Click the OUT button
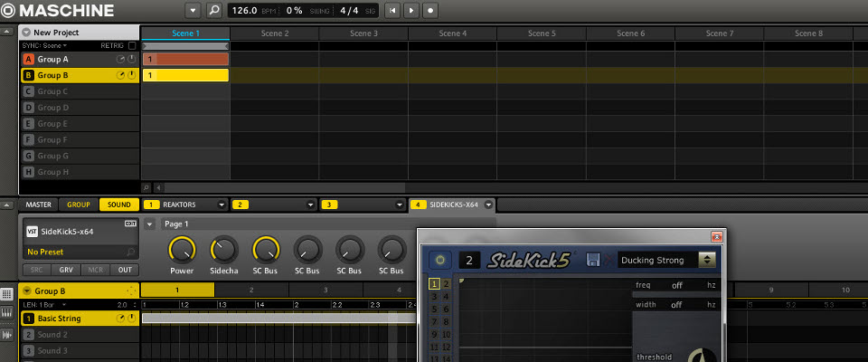Image resolution: width=868 pixels, height=362 pixels. click(125, 270)
